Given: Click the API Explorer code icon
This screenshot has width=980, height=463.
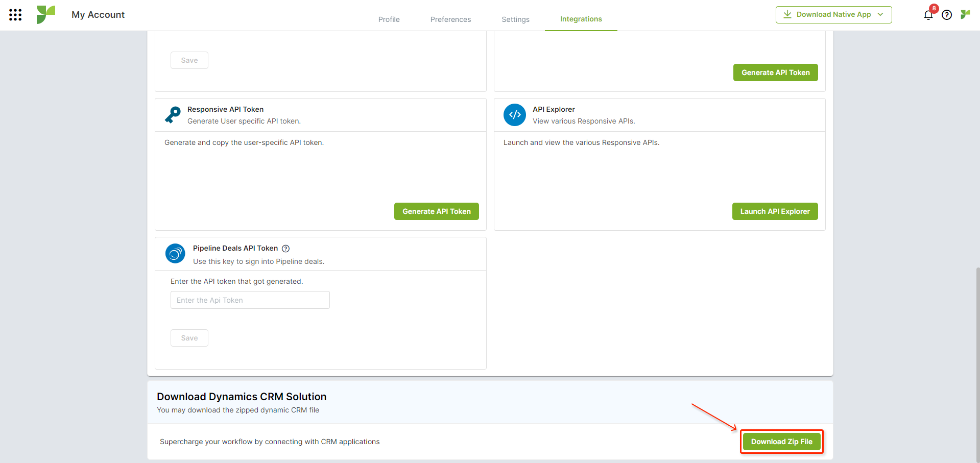Looking at the screenshot, I should [515, 115].
